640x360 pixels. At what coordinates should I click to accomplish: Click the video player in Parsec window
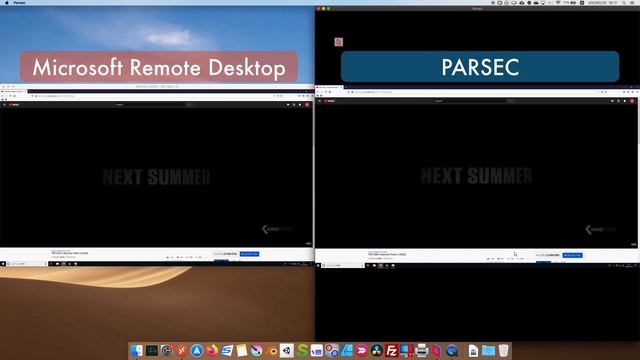pyautogui.click(x=476, y=176)
